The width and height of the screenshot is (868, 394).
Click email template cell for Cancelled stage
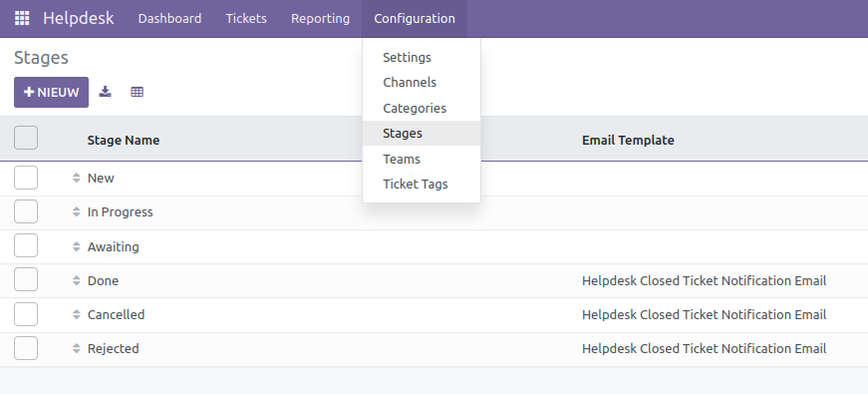(x=705, y=315)
